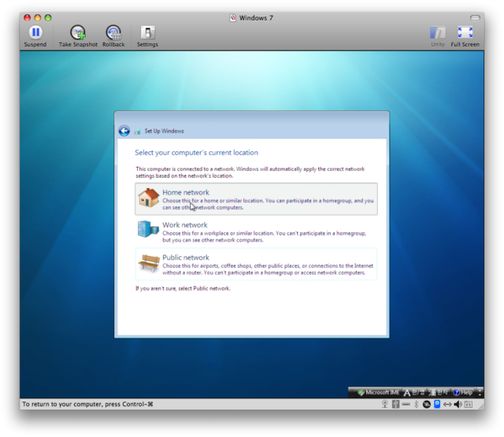This screenshot has height=437, width=504.
Task: Open the IME Help button
Action: (463, 392)
